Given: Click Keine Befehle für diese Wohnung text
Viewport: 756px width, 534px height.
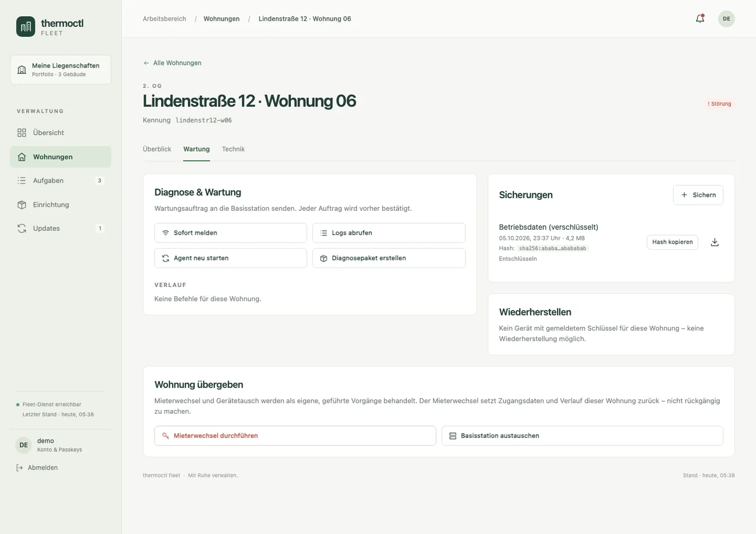Looking at the screenshot, I should (208, 299).
